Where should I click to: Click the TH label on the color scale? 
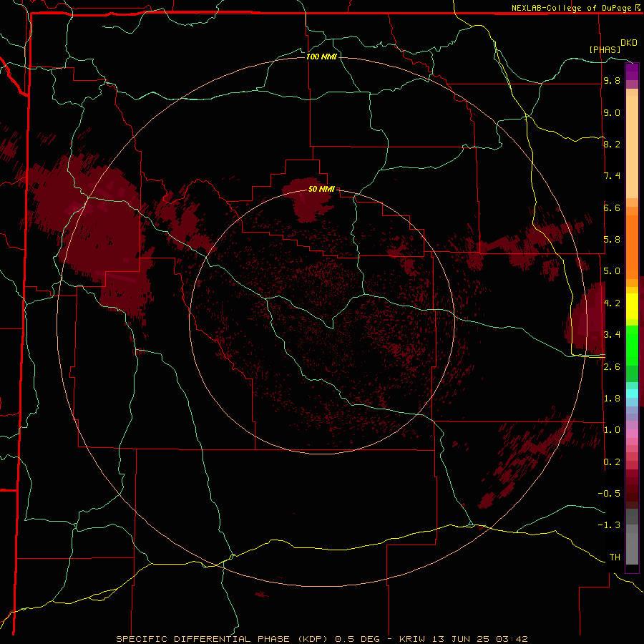click(x=615, y=557)
